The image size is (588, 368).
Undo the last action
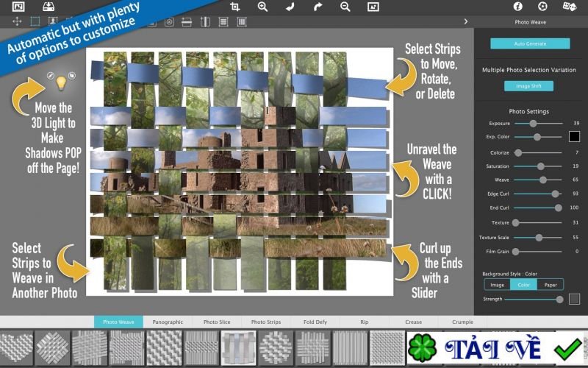click(290, 7)
